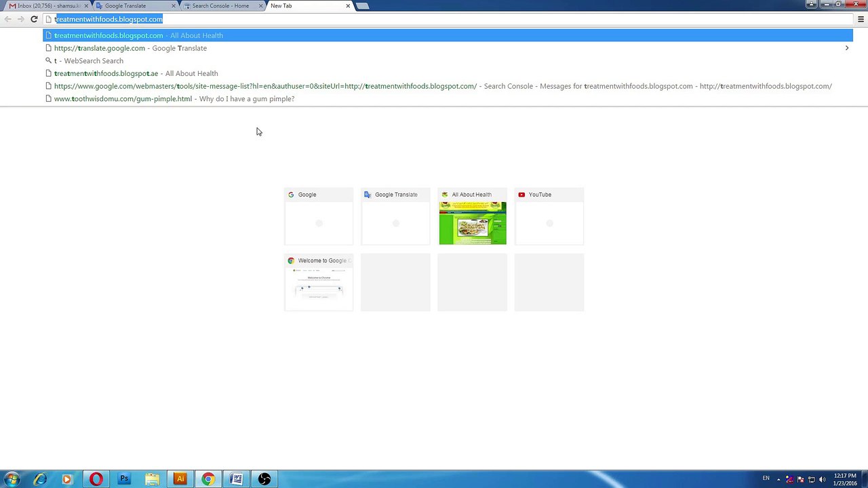Open the Welcome to Google Chrome tile
The width and height of the screenshot is (868, 488).
(x=319, y=282)
